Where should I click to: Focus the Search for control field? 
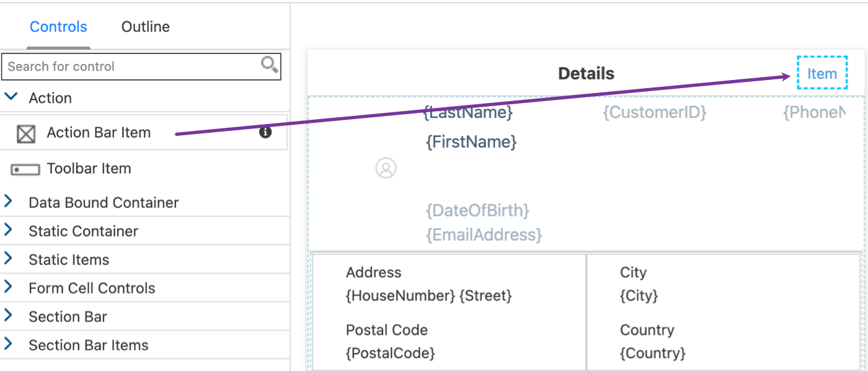133,66
